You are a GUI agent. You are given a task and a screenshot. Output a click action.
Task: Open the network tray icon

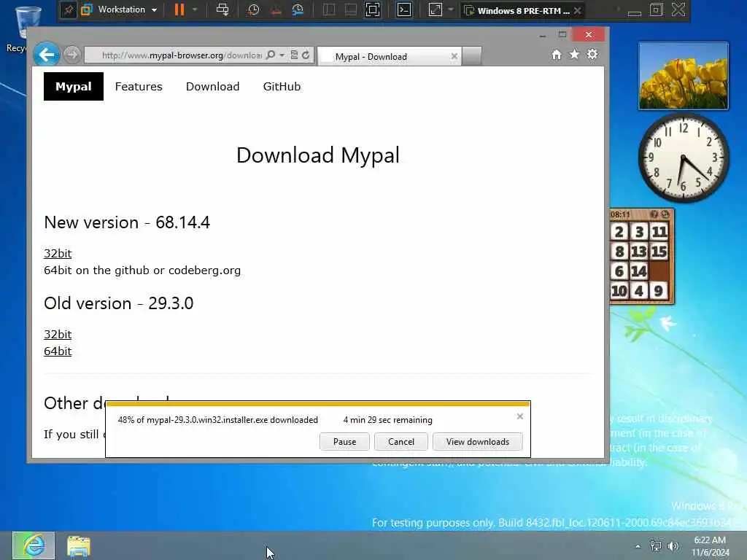click(x=656, y=546)
